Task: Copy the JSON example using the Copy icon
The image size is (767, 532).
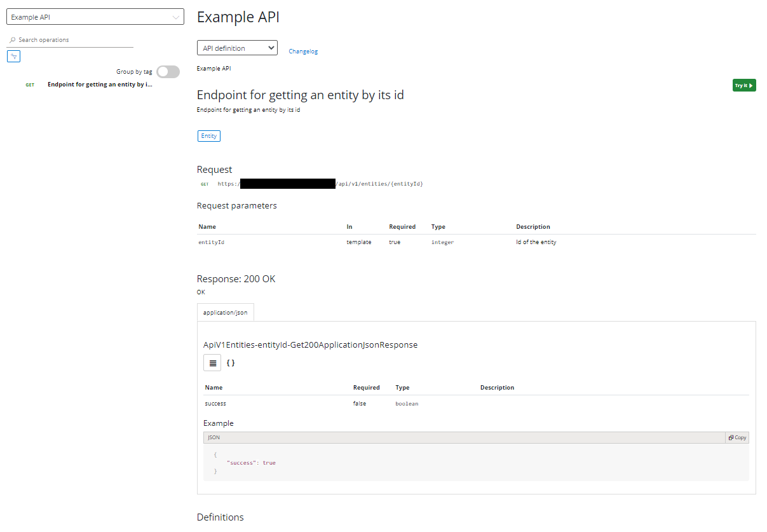Action: click(x=736, y=437)
